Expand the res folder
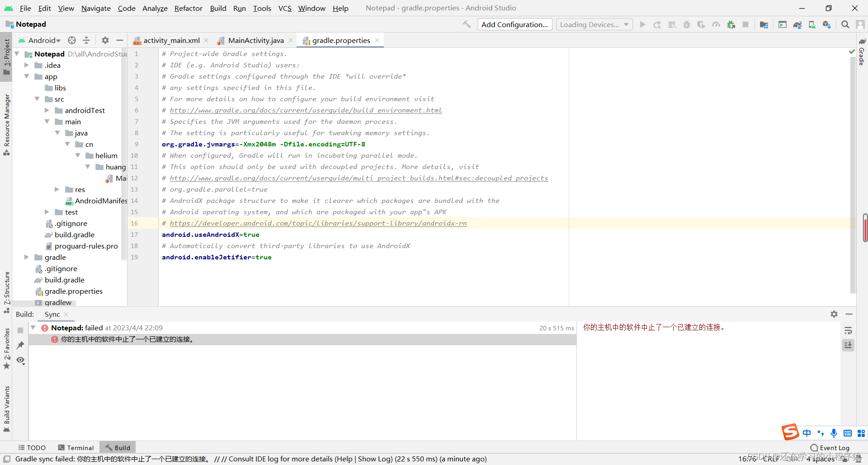 coord(57,189)
